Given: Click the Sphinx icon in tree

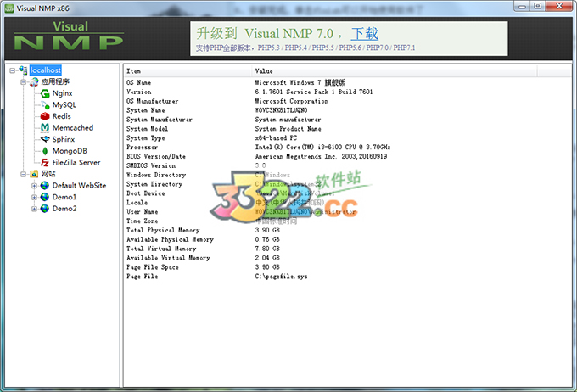Looking at the screenshot, I should 45,139.
